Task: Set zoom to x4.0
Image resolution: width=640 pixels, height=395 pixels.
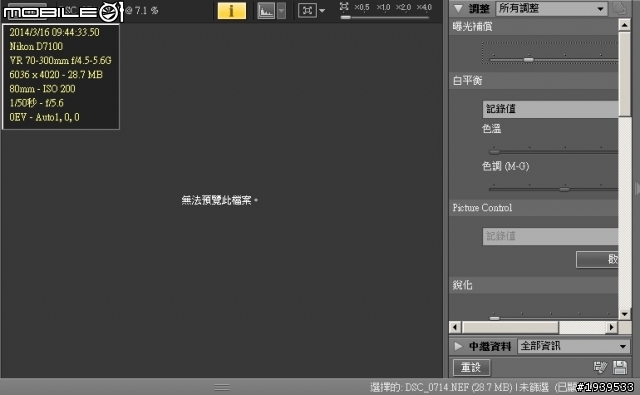Action: tap(424, 7)
